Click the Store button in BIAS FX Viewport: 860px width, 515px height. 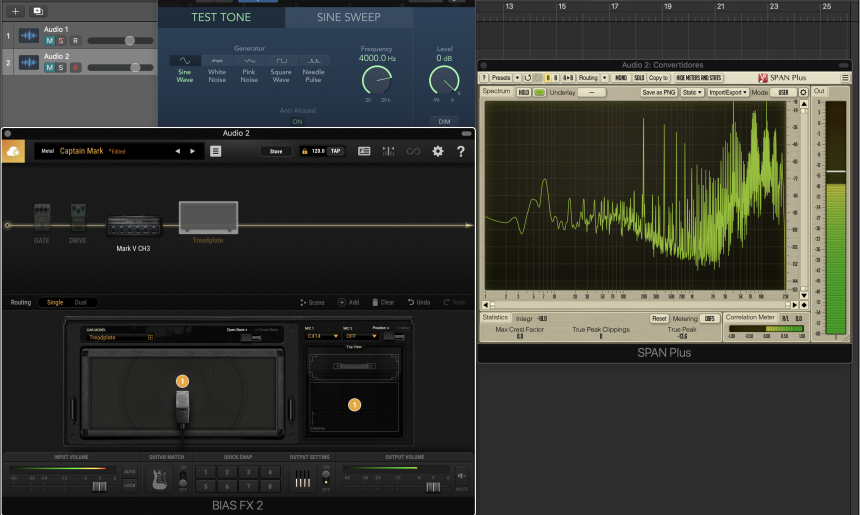pos(276,151)
